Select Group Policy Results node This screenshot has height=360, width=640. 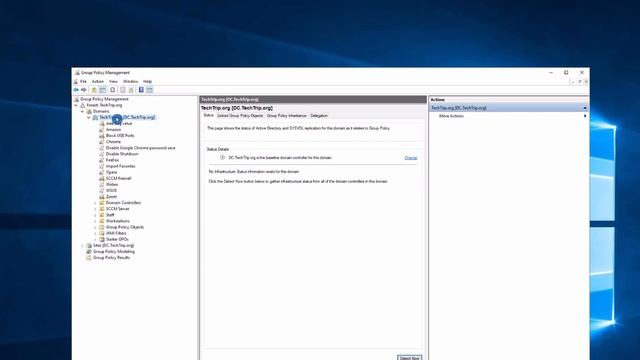click(x=111, y=258)
